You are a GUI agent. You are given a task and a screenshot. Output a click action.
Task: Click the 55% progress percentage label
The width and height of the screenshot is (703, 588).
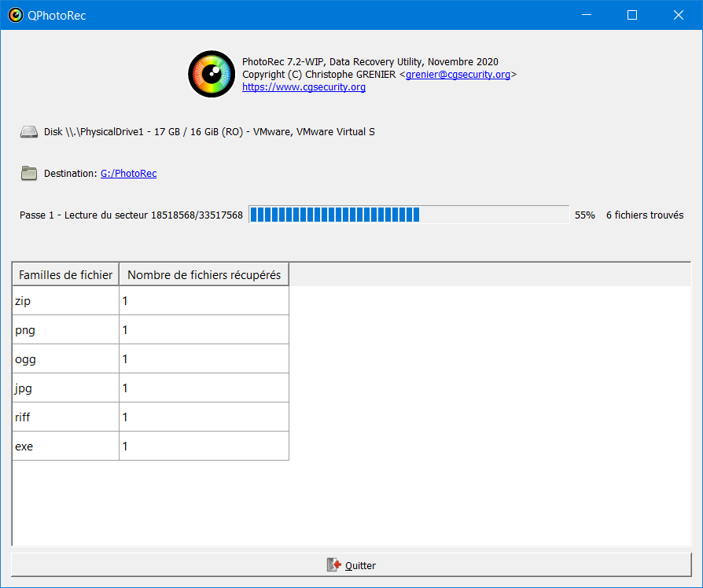pyautogui.click(x=584, y=215)
